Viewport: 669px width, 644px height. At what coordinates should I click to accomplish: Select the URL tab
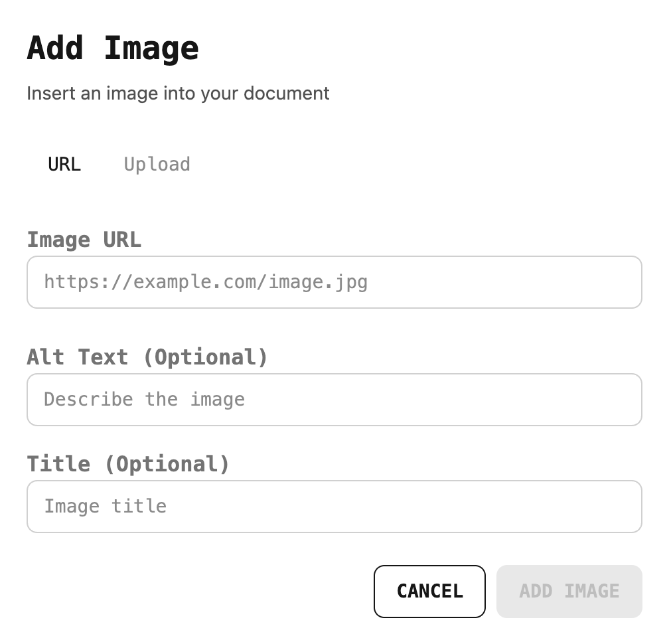(64, 164)
